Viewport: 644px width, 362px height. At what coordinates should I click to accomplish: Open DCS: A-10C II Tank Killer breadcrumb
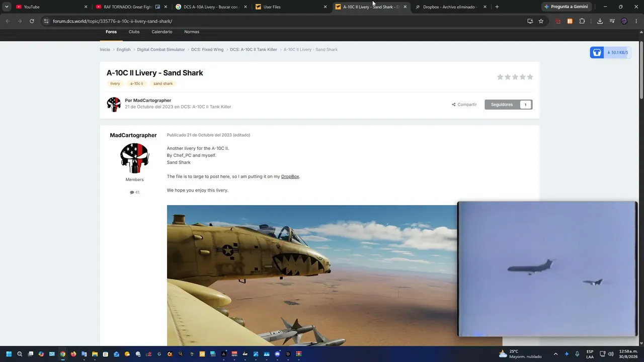click(x=254, y=49)
